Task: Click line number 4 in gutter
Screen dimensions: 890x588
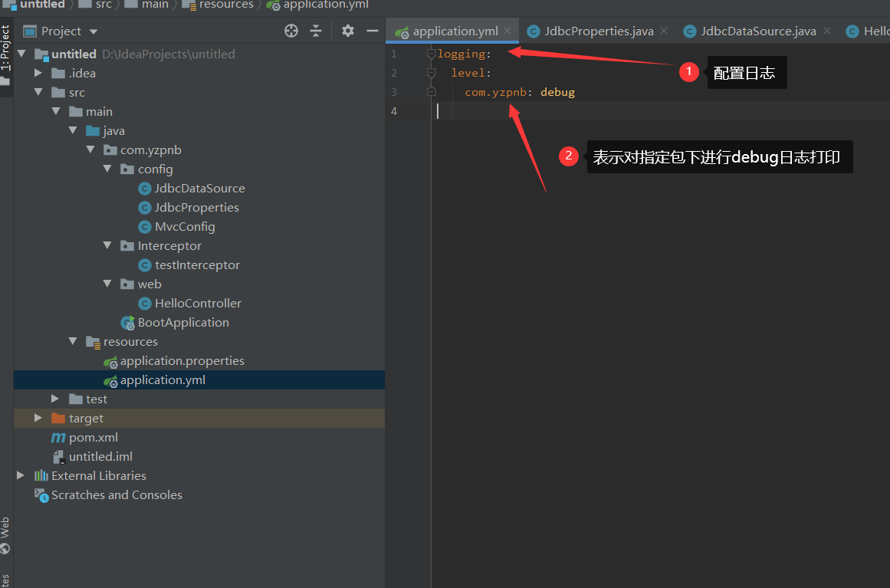Action: [x=394, y=111]
